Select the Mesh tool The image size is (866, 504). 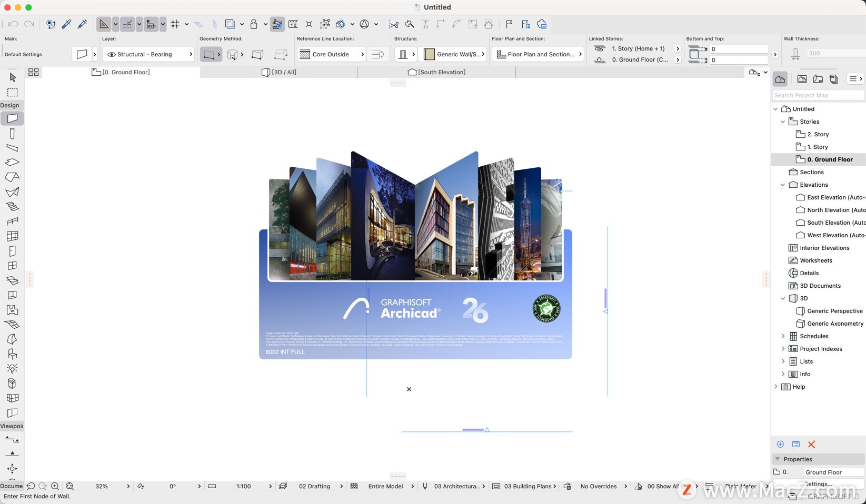click(x=13, y=325)
